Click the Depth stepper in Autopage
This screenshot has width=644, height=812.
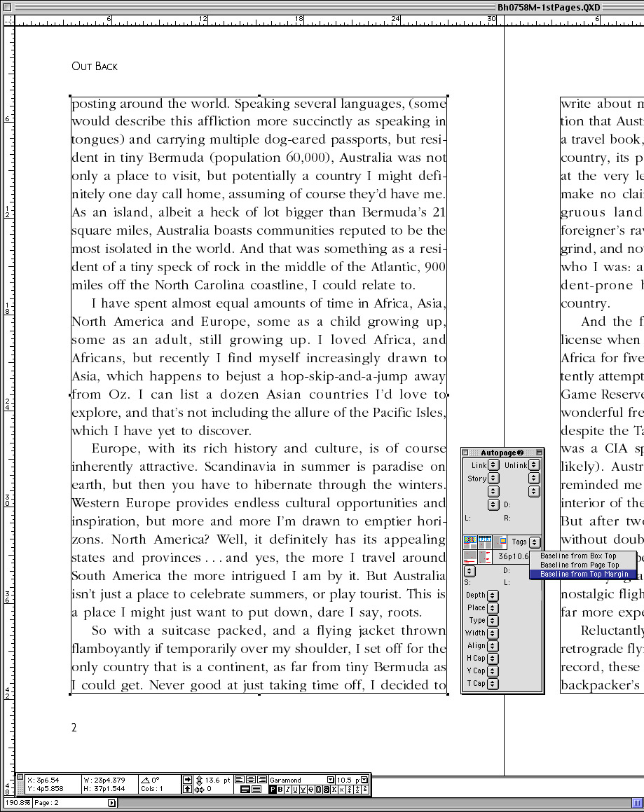493,596
